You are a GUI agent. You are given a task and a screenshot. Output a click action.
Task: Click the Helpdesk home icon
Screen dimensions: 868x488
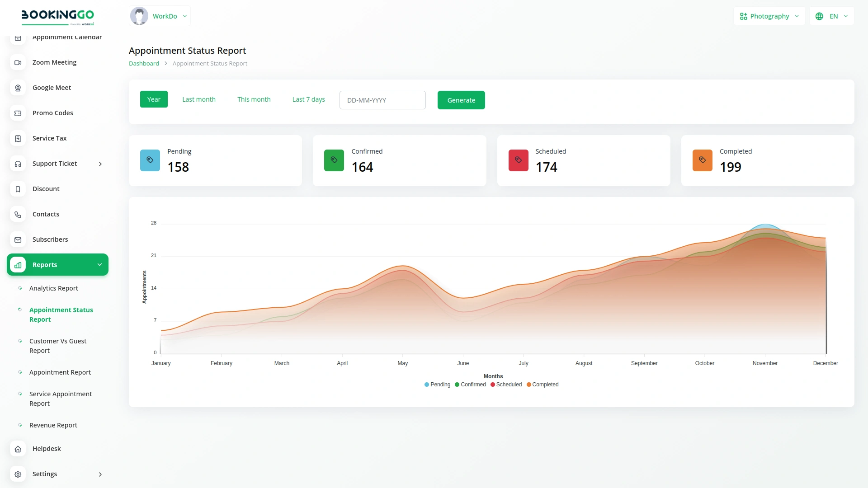[18, 449]
